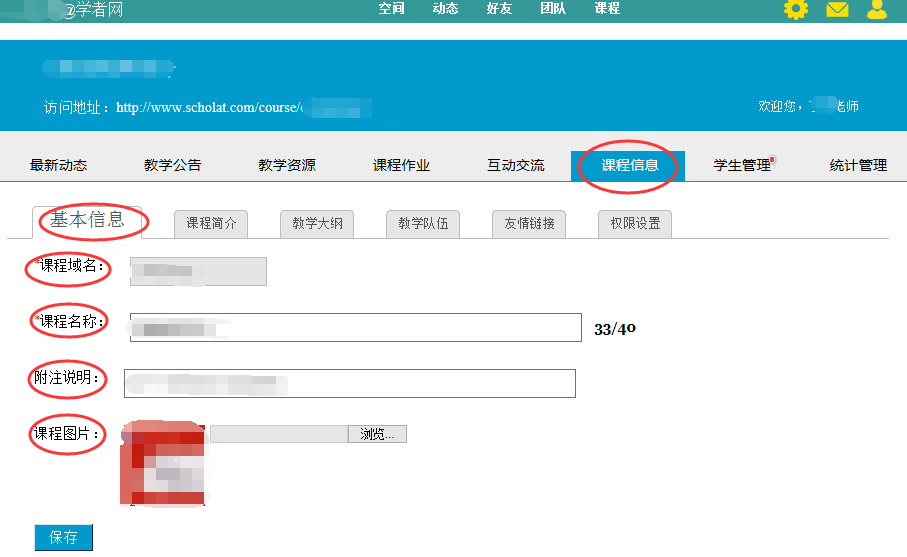The width and height of the screenshot is (907, 557).
Task: Open the messages envelope icon
Action: pyautogui.click(x=837, y=10)
